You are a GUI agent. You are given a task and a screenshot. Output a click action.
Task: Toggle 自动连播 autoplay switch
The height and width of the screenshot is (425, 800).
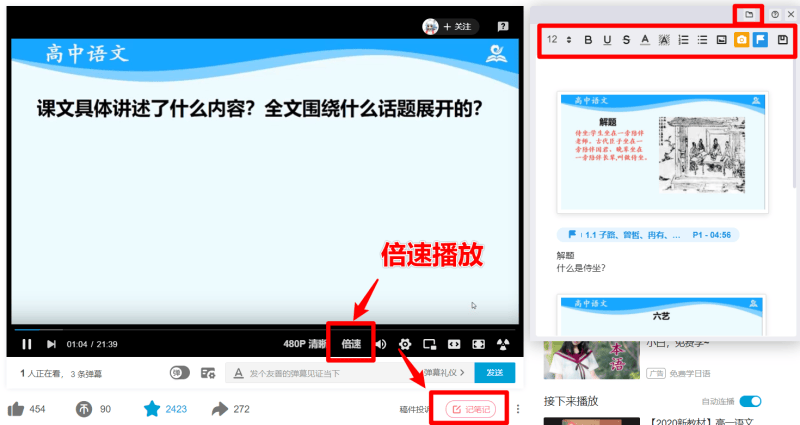[x=750, y=402]
